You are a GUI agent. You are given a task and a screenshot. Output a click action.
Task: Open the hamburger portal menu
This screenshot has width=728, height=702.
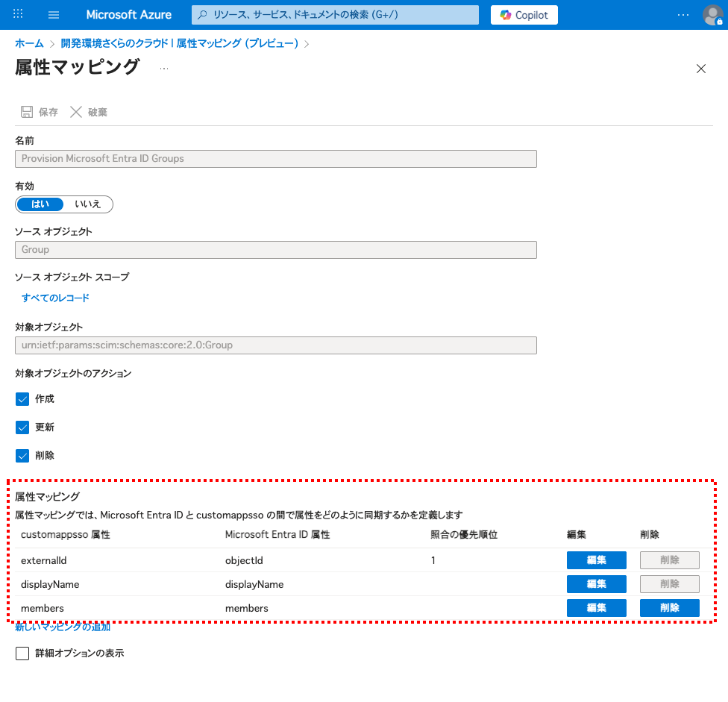click(x=54, y=15)
